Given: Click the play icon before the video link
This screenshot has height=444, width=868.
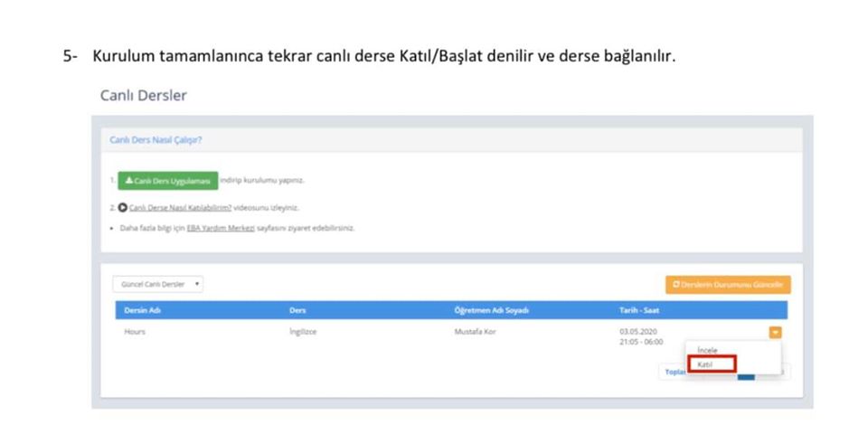Looking at the screenshot, I should tap(123, 208).
